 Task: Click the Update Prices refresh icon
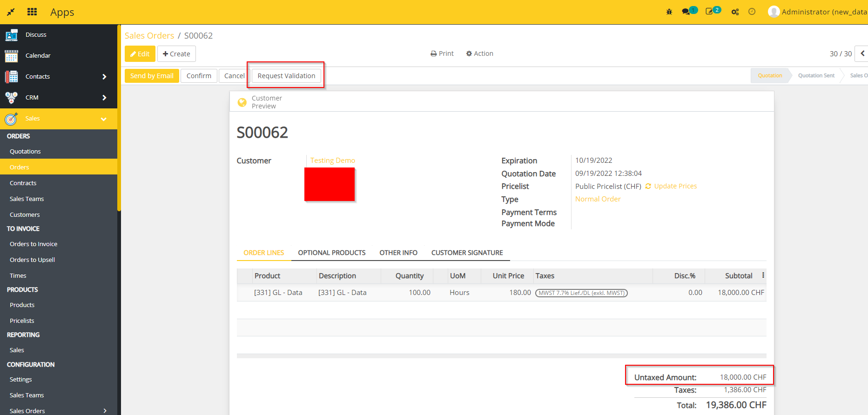point(648,186)
